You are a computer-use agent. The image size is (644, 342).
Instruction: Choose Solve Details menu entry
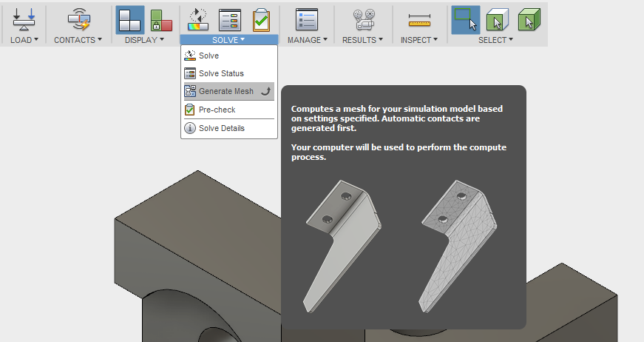pyautogui.click(x=221, y=128)
